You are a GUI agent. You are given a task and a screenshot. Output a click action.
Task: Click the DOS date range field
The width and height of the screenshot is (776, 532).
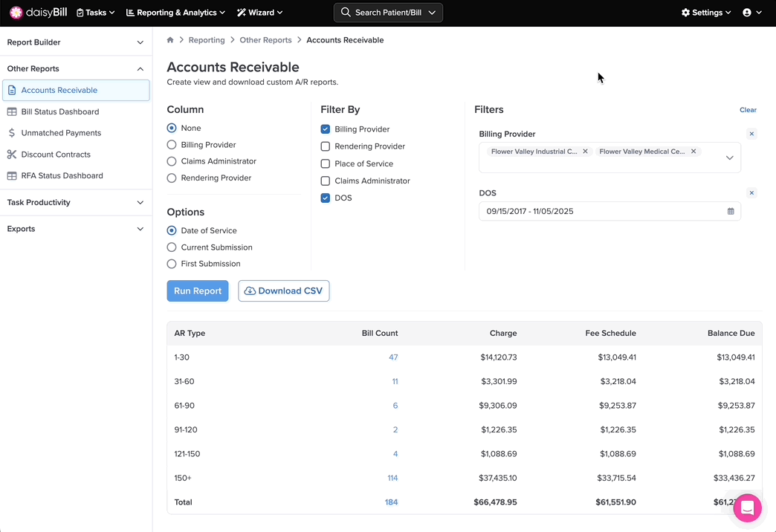pyautogui.click(x=602, y=212)
